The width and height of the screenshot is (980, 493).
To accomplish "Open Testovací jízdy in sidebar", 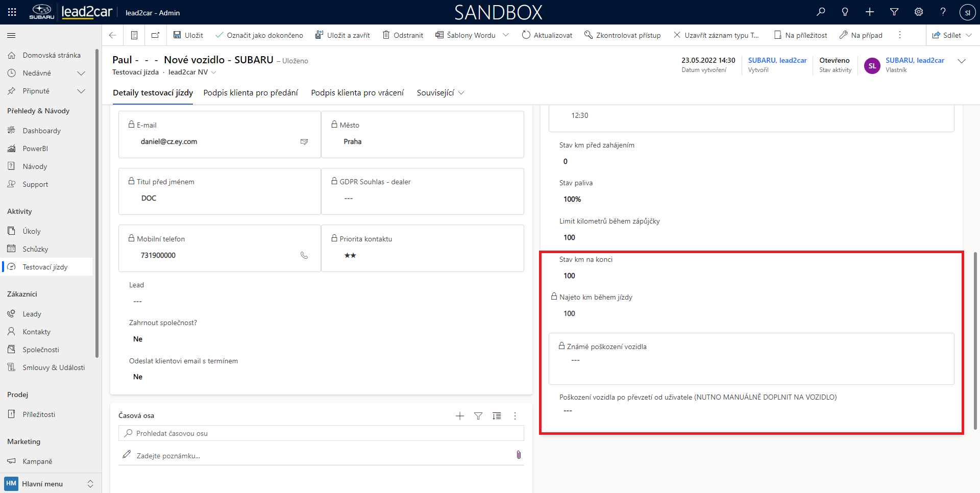I will (x=45, y=267).
